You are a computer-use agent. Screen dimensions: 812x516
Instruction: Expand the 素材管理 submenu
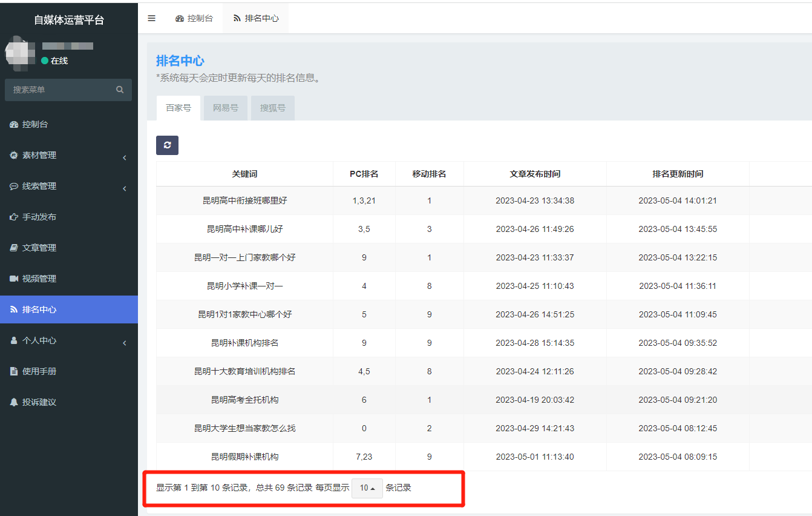pos(39,155)
